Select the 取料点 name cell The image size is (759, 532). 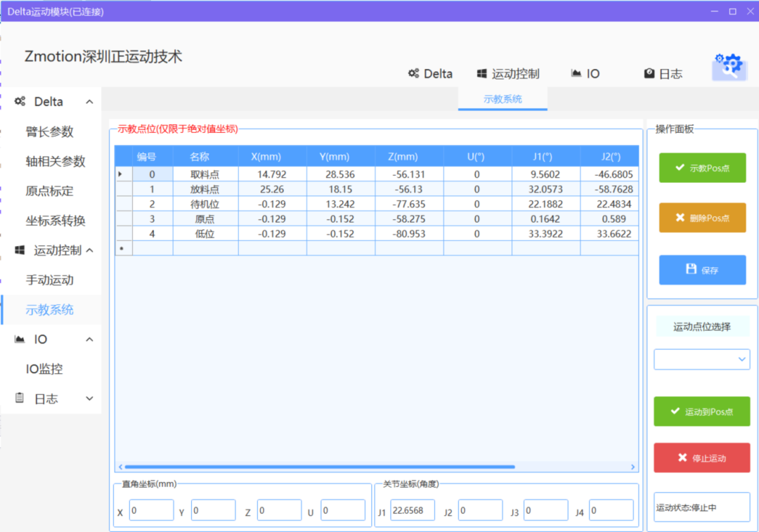[x=206, y=174]
